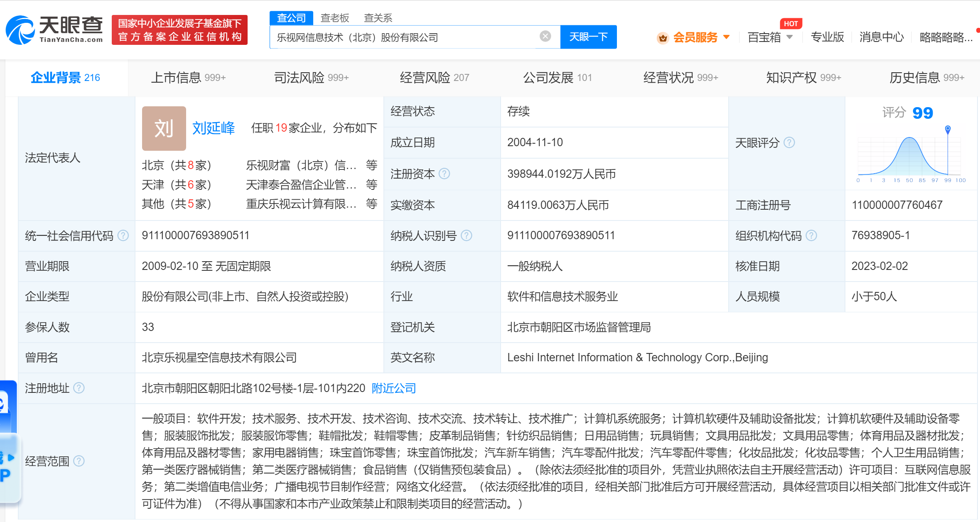Open the 消息中心 link
Screen dimensions: 980x522
click(882, 37)
